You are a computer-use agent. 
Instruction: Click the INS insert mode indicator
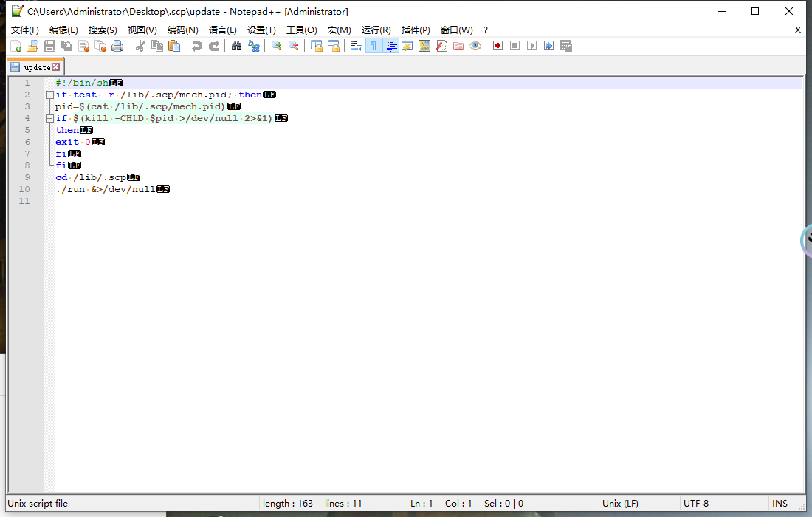click(780, 504)
